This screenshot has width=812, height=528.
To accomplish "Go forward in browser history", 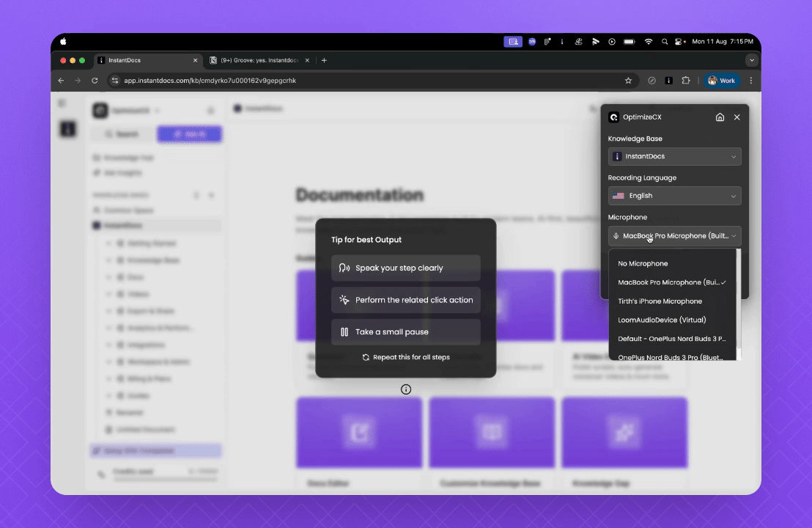I will tap(78, 81).
